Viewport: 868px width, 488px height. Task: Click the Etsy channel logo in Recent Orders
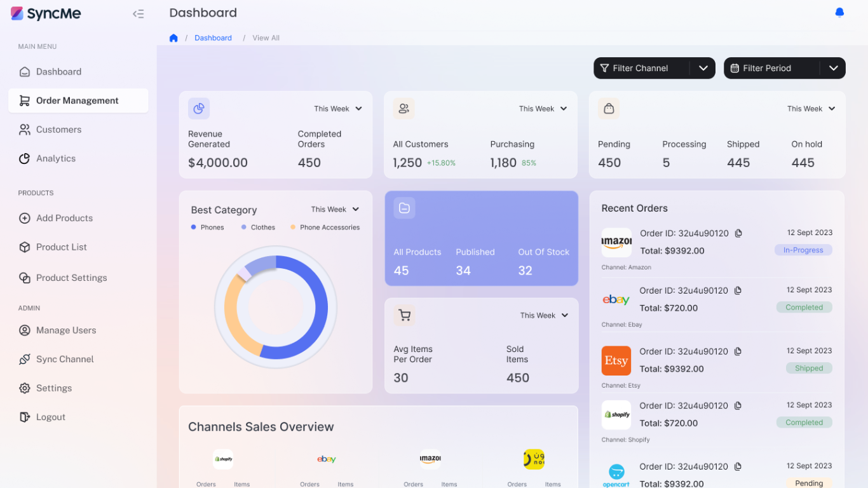(616, 361)
